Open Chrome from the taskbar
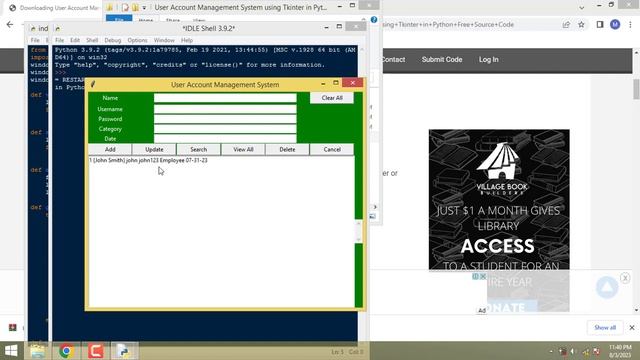The width and height of the screenshot is (640, 360). tap(66, 351)
